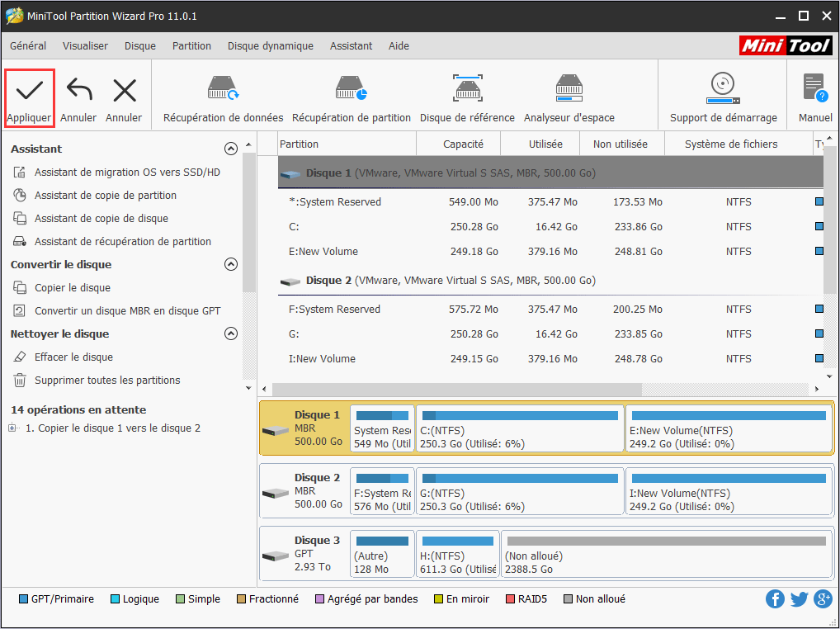Open the Disque menu

(139, 46)
